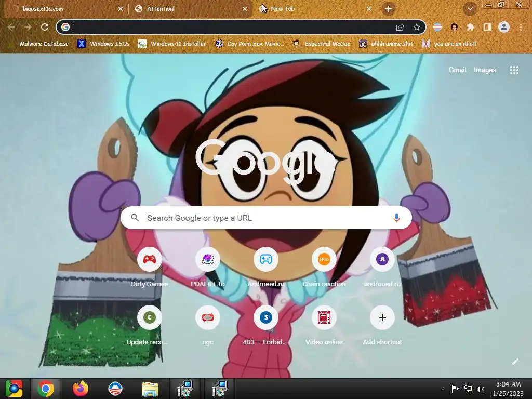Image resolution: width=532 pixels, height=399 pixels.
Task: Click the second installer taskbar icon
Action: (x=220, y=389)
